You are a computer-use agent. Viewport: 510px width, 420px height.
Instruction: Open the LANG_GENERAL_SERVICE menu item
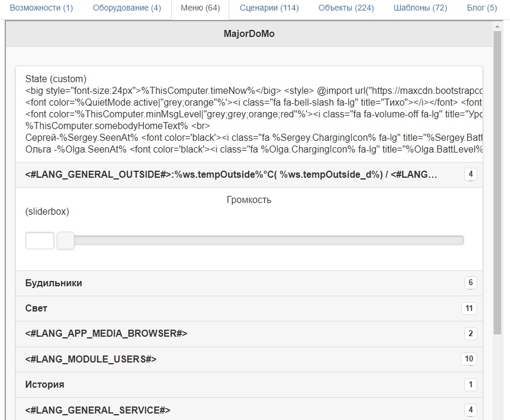coord(98,409)
